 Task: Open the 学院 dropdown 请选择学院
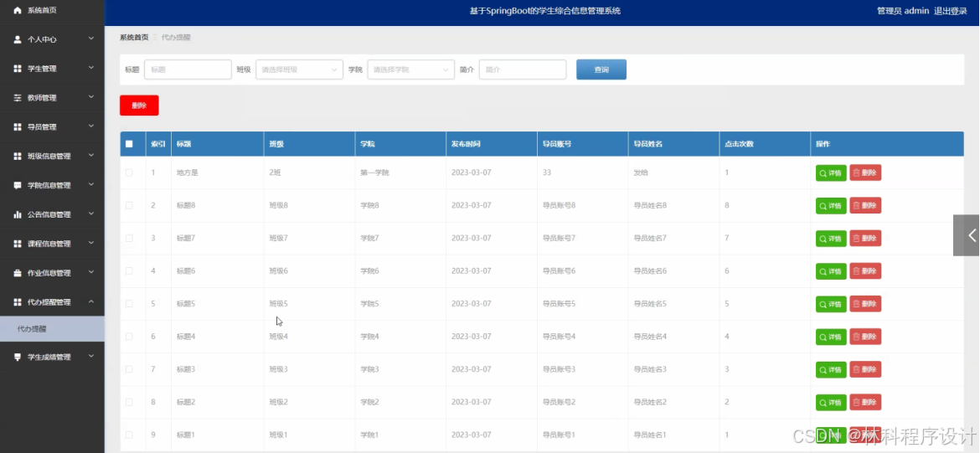coord(410,69)
